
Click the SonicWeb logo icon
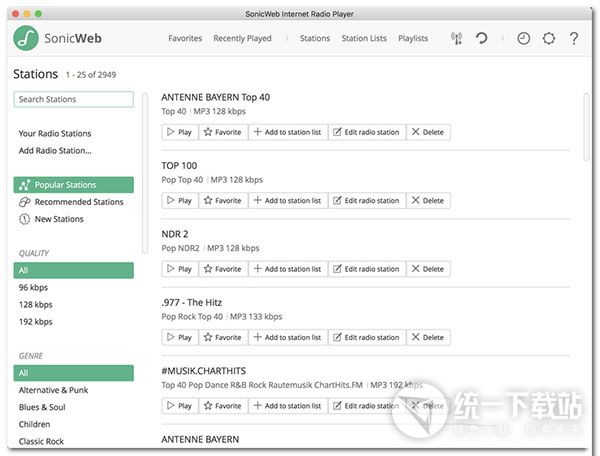26,38
